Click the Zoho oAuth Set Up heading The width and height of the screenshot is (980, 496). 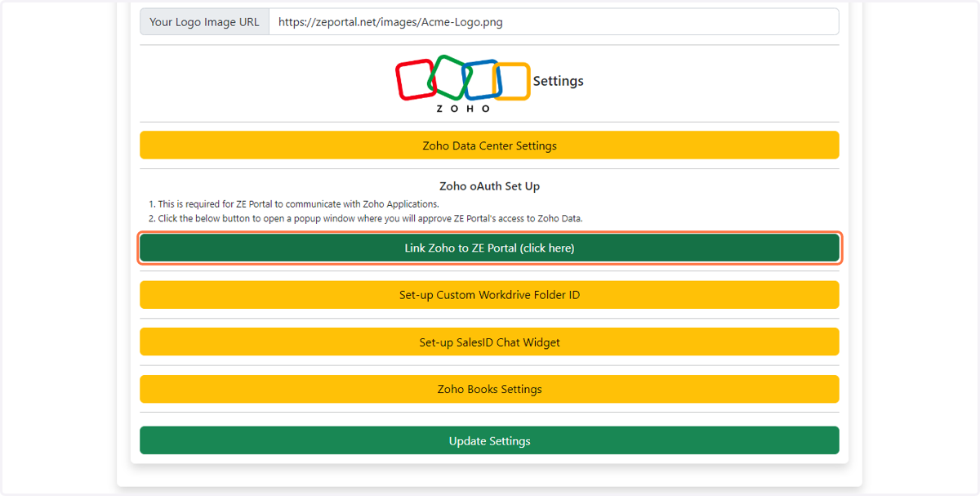pyautogui.click(x=489, y=186)
